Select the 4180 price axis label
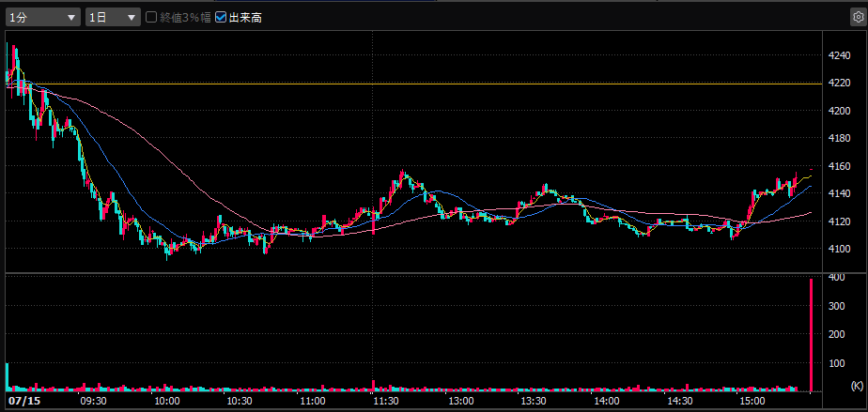Image resolution: width=868 pixels, height=412 pixels. point(839,138)
